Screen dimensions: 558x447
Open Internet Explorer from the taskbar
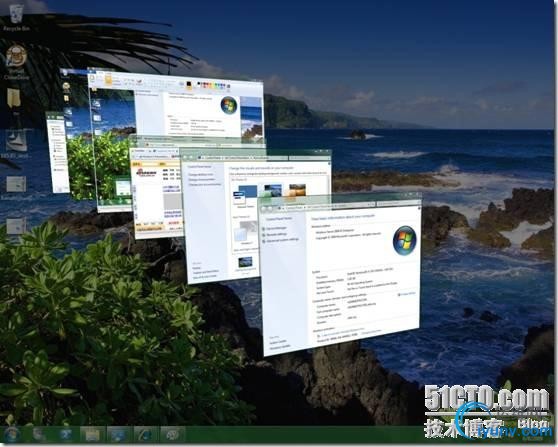(x=144, y=435)
